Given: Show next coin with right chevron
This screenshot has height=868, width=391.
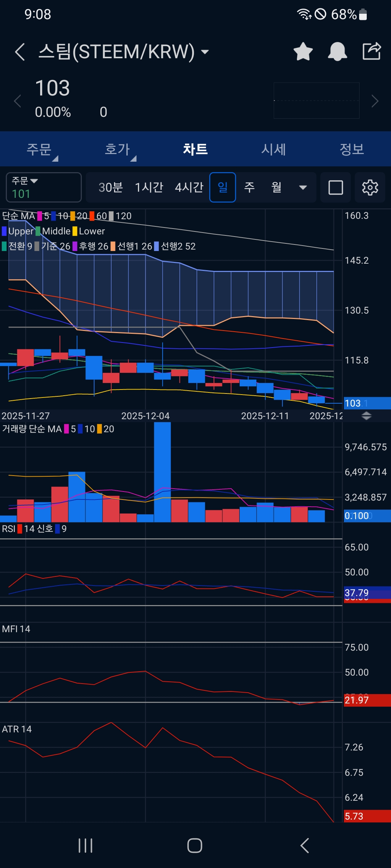Looking at the screenshot, I should [375, 101].
